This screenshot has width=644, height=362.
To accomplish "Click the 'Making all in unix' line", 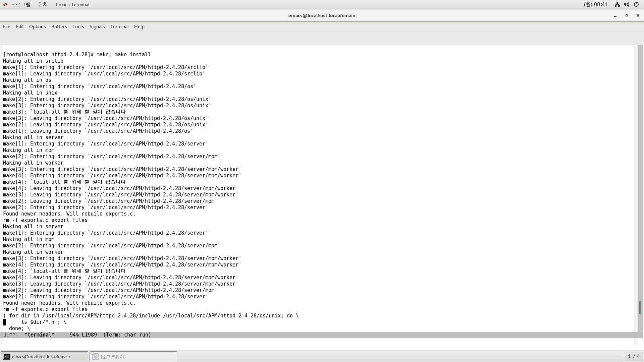I will [30, 93].
